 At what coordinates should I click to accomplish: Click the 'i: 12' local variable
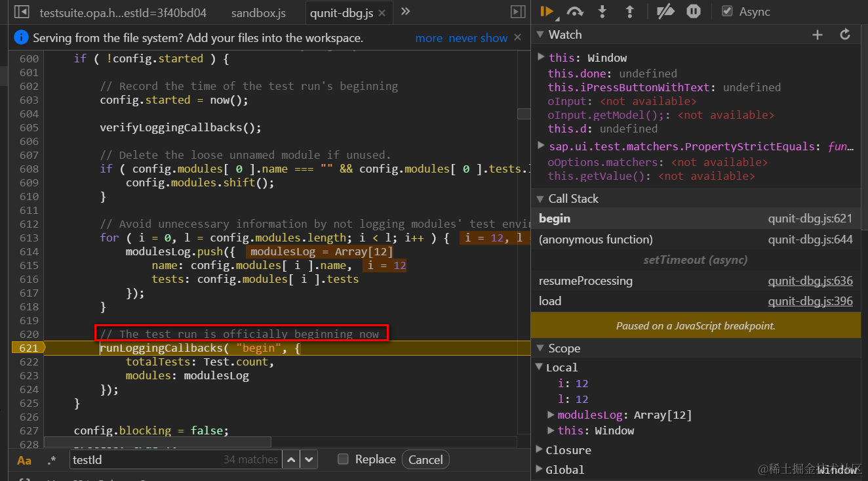tap(573, 383)
